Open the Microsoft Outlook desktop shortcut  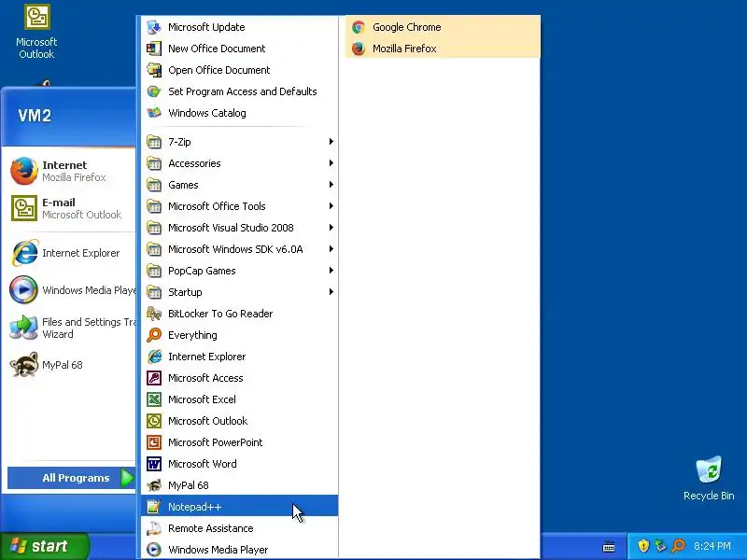(36, 32)
